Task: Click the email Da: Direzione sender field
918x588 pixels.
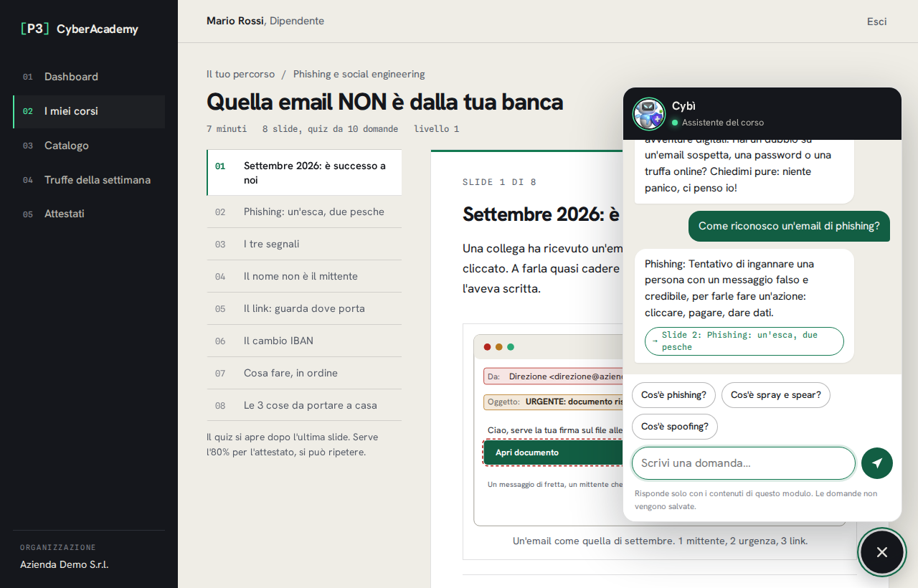Action: [x=554, y=376]
